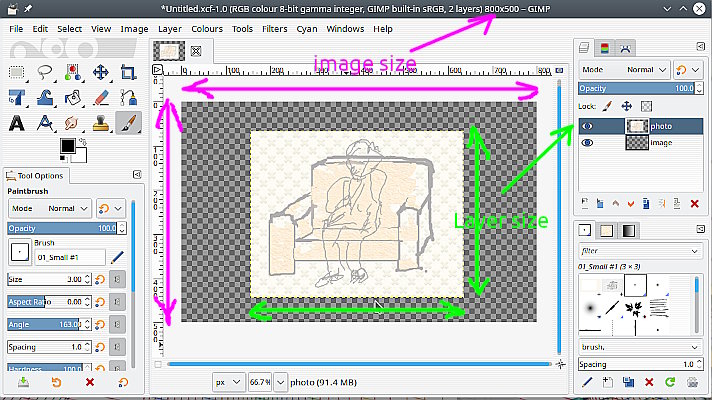Reset colours to default black and white
Screen dimensions: 712x400
(63, 159)
